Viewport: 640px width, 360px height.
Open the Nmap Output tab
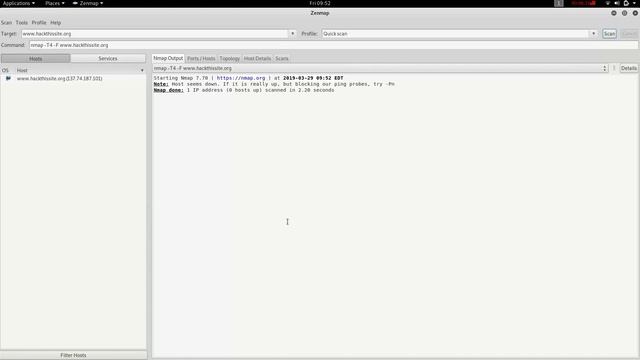click(x=168, y=58)
